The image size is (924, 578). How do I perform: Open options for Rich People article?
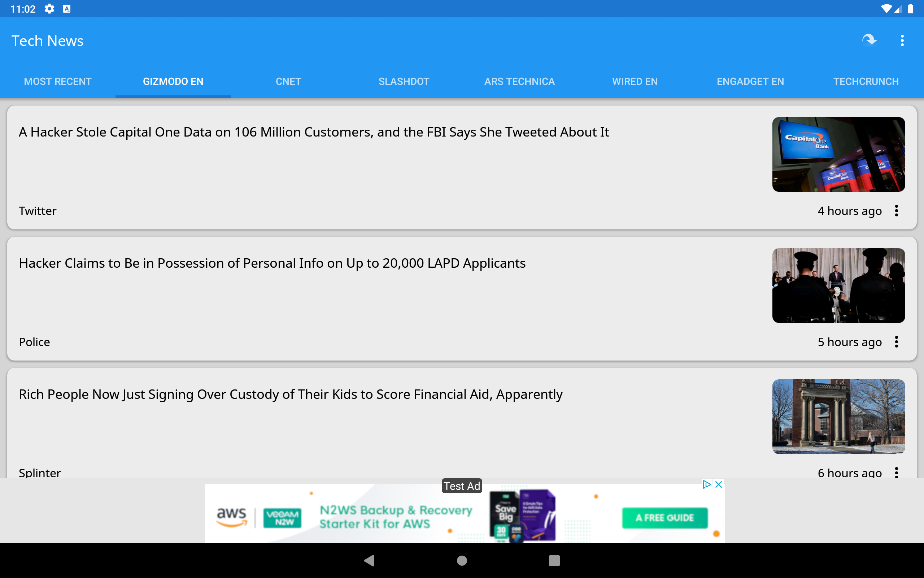pyautogui.click(x=897, y=473)
